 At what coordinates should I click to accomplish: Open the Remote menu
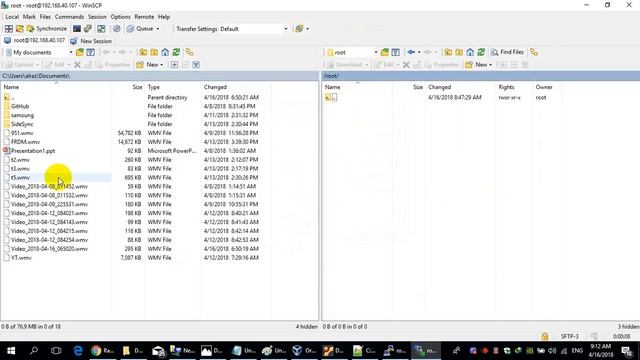coord(144,17)
